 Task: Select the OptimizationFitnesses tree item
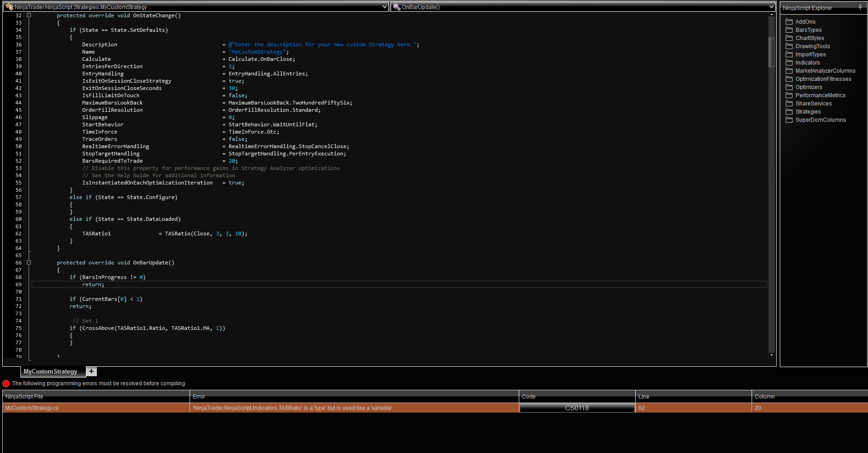(823, 79)
